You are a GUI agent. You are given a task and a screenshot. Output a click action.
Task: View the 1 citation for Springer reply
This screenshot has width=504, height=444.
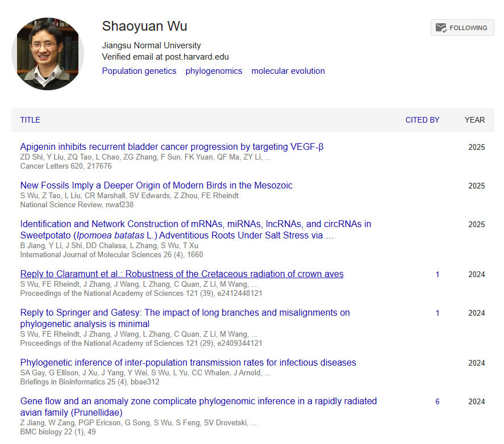click(437, 313)
